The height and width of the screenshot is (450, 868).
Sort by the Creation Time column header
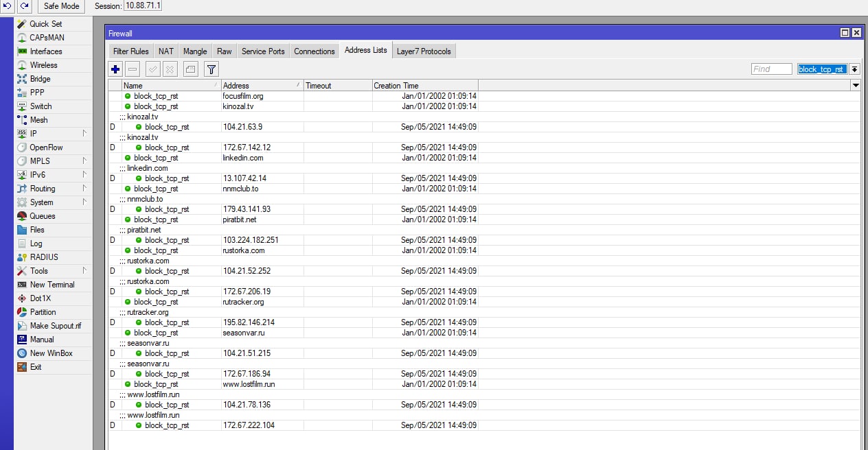425,86
